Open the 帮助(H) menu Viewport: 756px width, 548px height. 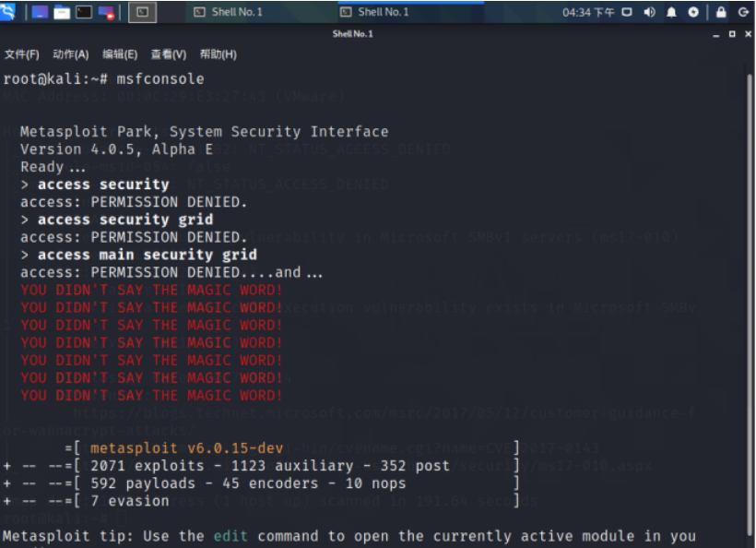point(218,54)
